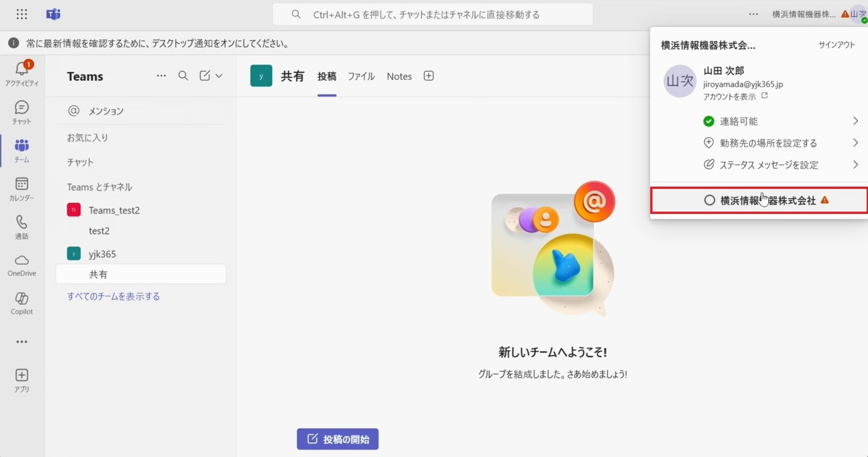Expand ステータス メッセージを設定 chevron

point(856,164)
